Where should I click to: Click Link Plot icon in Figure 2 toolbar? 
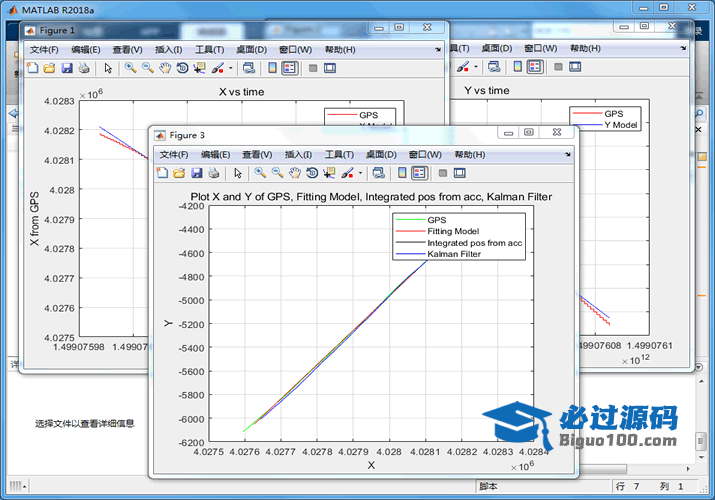click(x=494, y=67)
